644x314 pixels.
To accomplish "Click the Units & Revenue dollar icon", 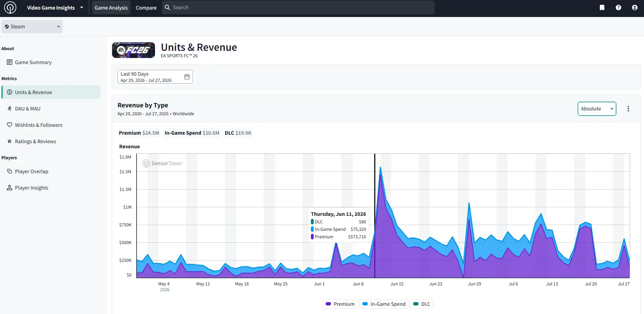I will [10, 92].
